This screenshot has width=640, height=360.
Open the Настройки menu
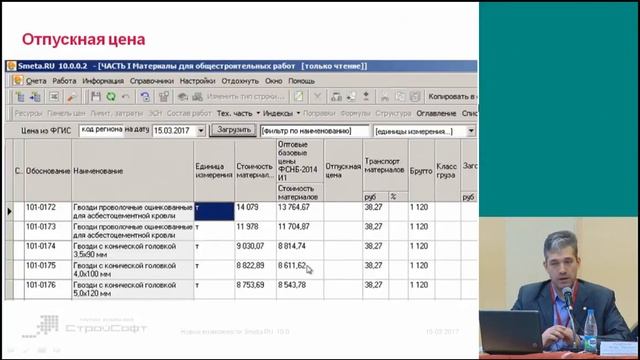point(198,81)
